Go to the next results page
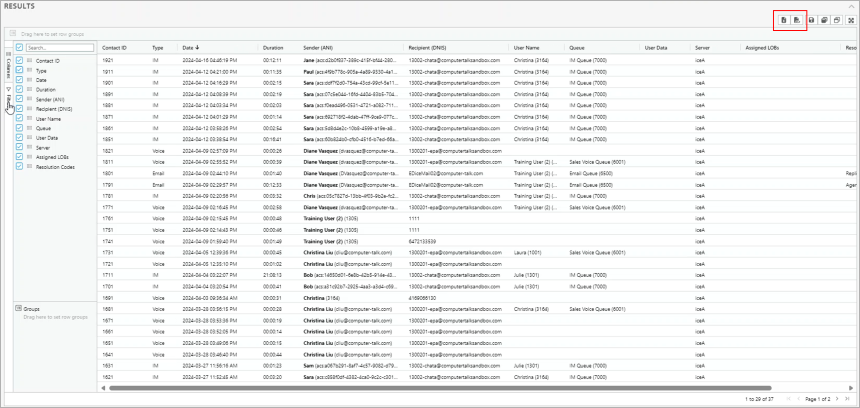860x408 pixels. [x=837, y=398]
